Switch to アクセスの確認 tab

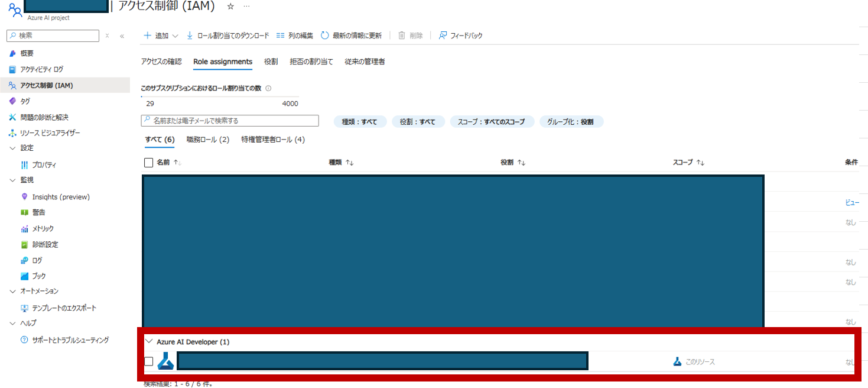point(161,62)
